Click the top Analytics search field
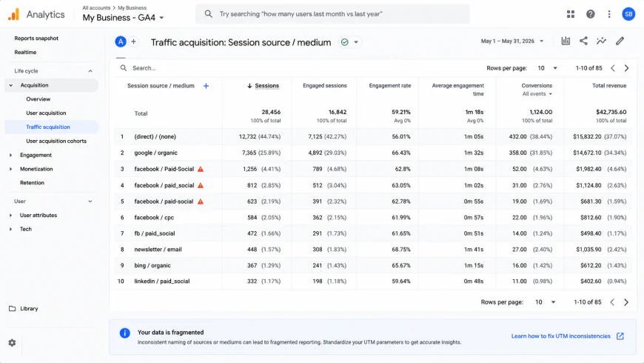Viewport: 644px width, 363px height. [332, 14]
